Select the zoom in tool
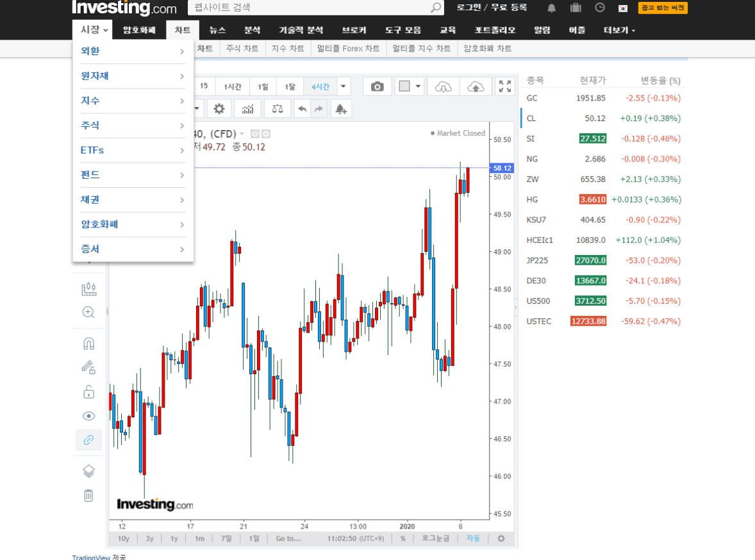This screenshot has height=560, width=755. coord(88,312)
